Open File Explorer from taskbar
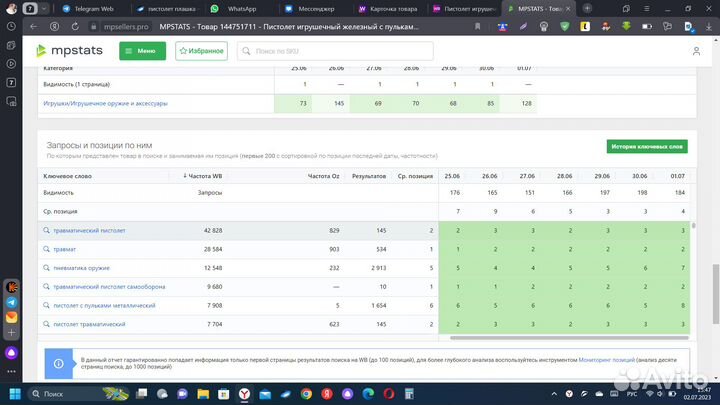This screenshot has height=405, width=720. pyautogui.click(x=203, y=394)
